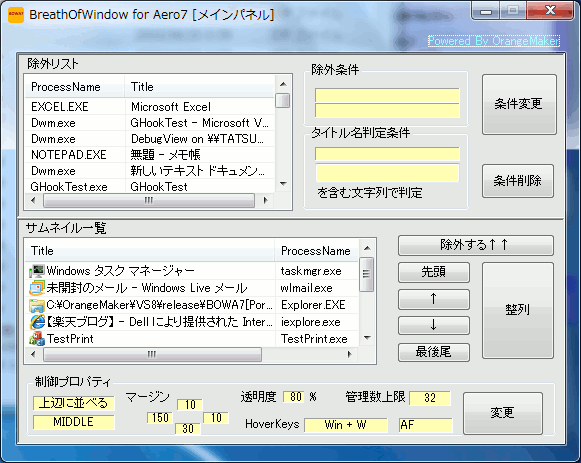581x463 pixels.
Task: Click the Windows Live Mail row icon
Action: click(37, 288)
